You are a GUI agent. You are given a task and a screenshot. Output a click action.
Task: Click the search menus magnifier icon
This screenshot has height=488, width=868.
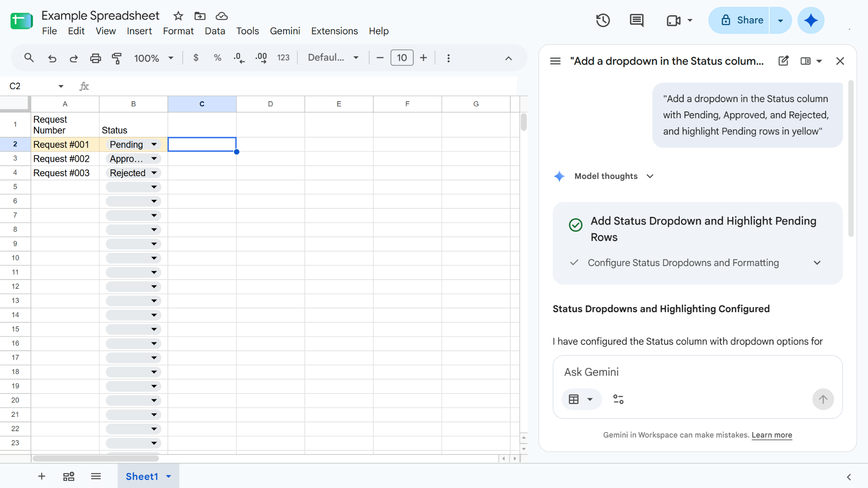tap(29, 58)
